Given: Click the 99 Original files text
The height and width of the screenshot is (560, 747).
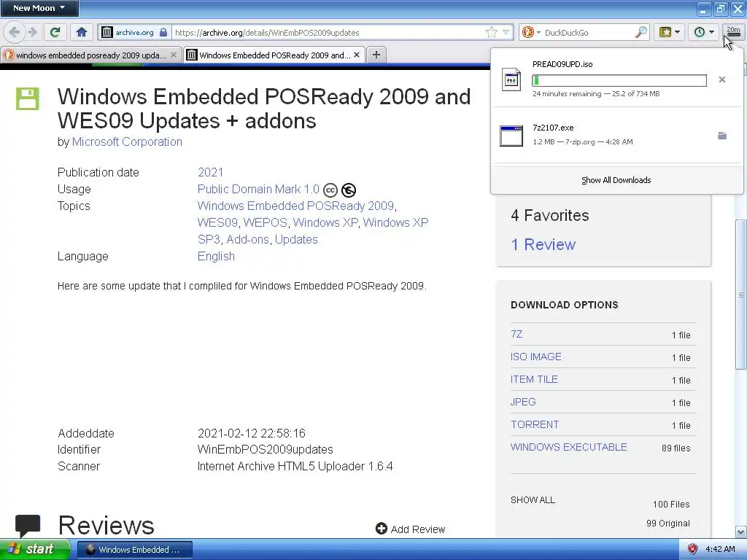Looking at the screenshot, I should [x=668, y=524].
